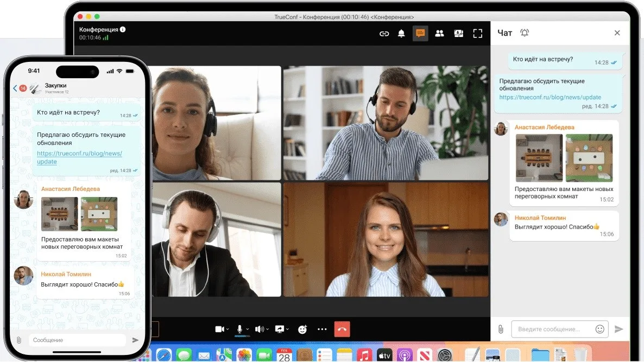Open the microphone options dropdown arrow

point(247,329)
